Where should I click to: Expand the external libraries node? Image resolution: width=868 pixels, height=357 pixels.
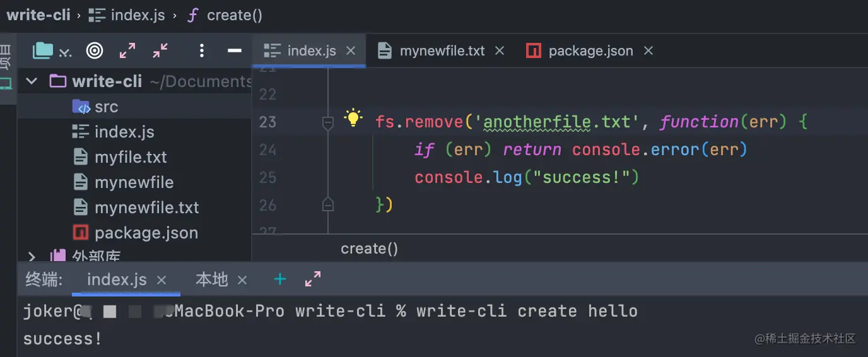tap(32, 256)
